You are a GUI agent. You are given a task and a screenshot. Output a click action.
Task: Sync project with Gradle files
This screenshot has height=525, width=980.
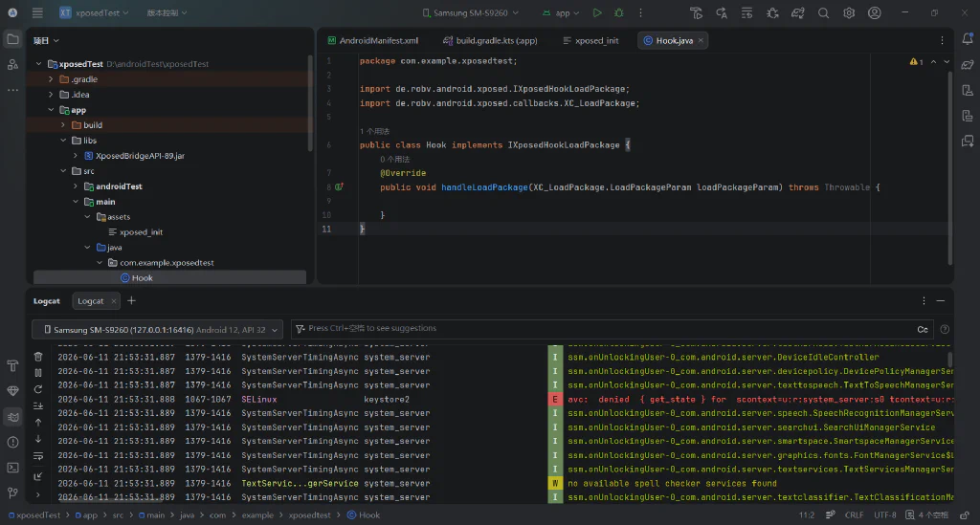click(x=798, y=12)
